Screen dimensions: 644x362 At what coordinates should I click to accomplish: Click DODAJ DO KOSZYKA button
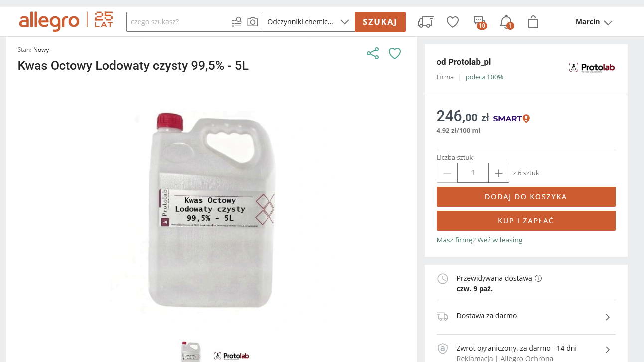click(526, 197)
